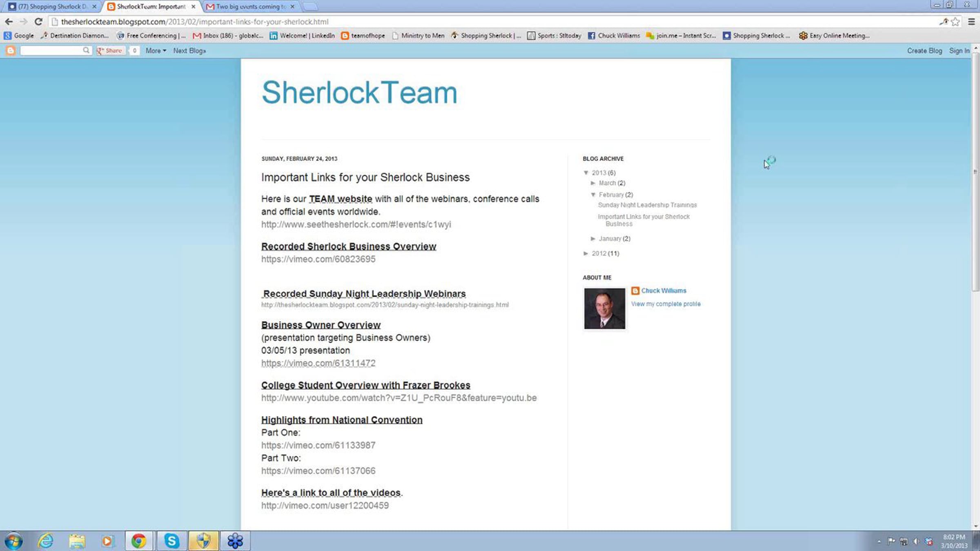
Task: Switch to Google Chrome in the taskbar
Action: (139, 541)
